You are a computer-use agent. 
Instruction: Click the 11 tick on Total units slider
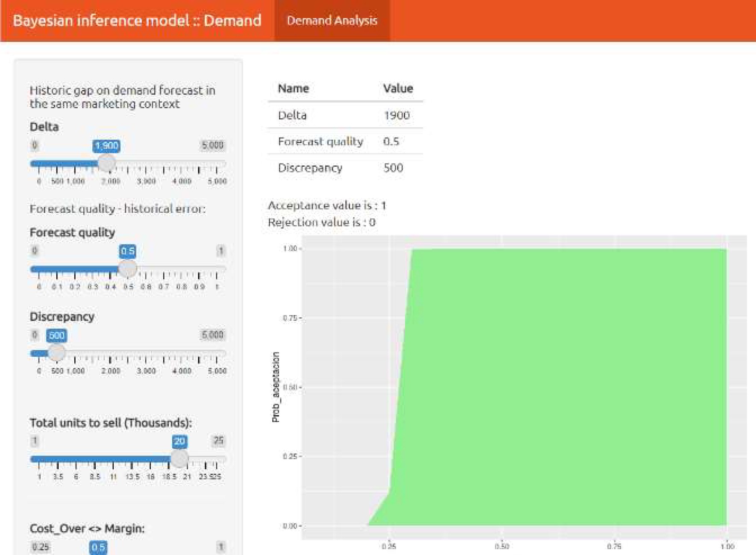(113, 476)
